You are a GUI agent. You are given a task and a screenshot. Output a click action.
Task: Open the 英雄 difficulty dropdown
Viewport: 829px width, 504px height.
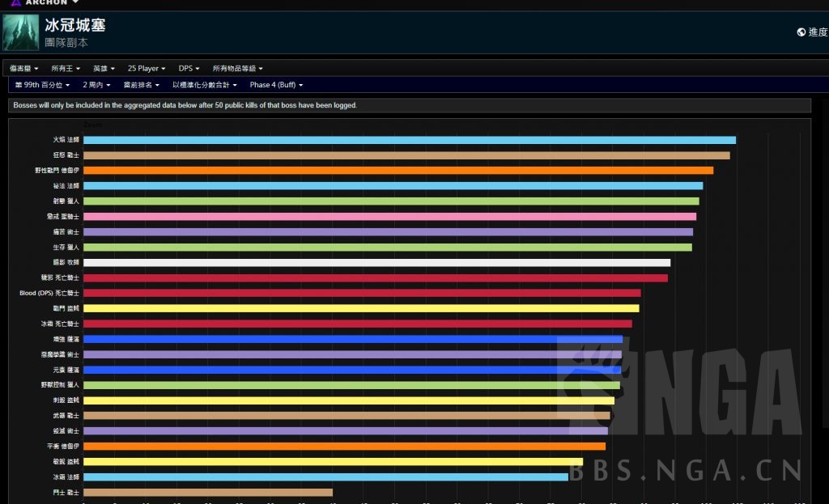coord(104,69)
